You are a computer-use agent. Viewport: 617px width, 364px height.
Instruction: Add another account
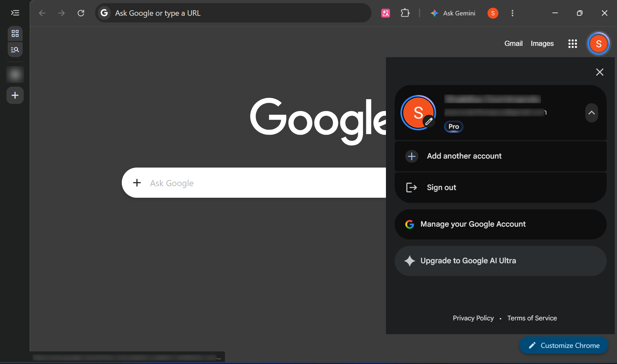501,156
